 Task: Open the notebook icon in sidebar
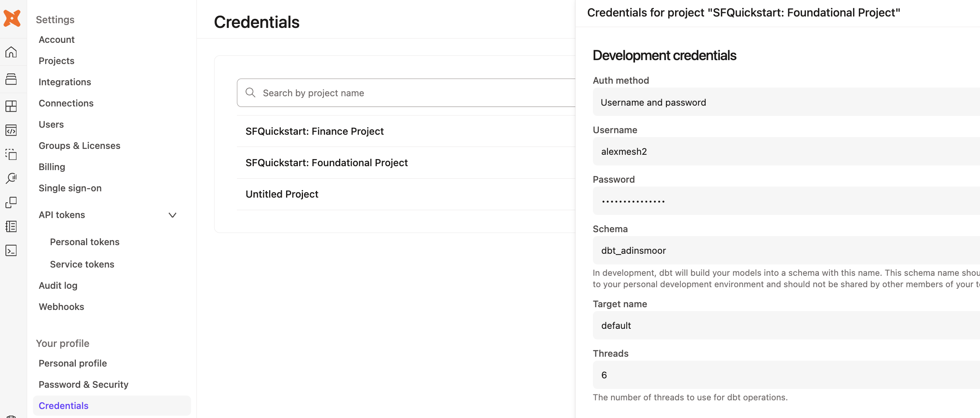tap(11, 226)
